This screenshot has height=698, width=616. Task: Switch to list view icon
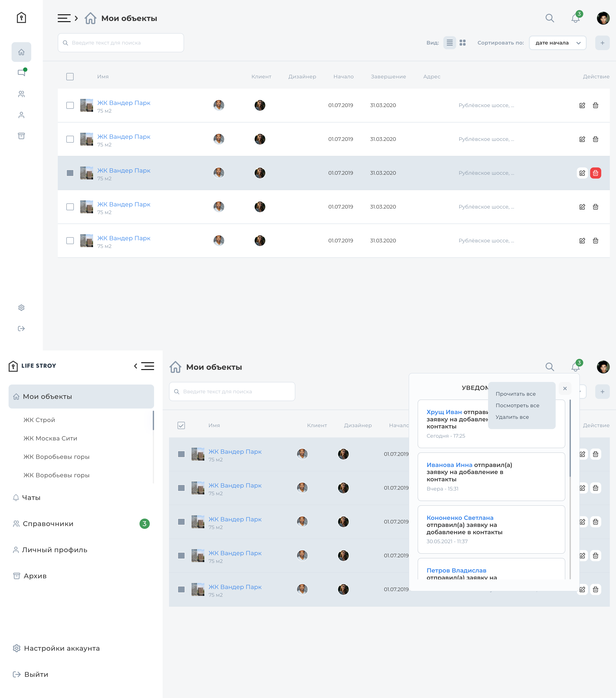point(450,43)
